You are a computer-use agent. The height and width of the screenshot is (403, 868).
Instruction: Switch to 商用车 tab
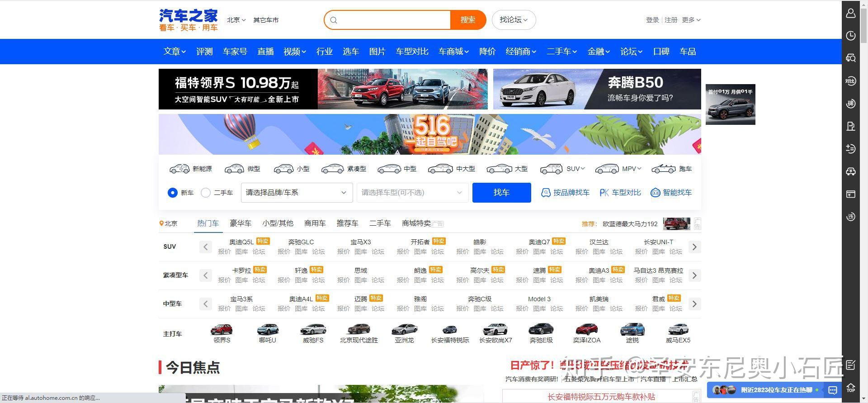(315, 223)
